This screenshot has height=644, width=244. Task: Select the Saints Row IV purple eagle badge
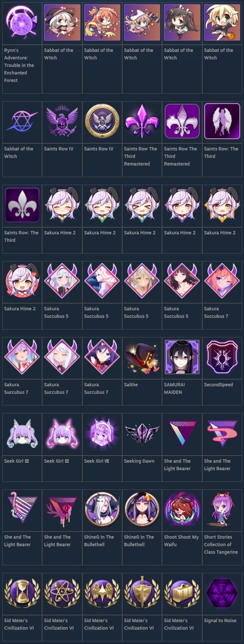62,121
